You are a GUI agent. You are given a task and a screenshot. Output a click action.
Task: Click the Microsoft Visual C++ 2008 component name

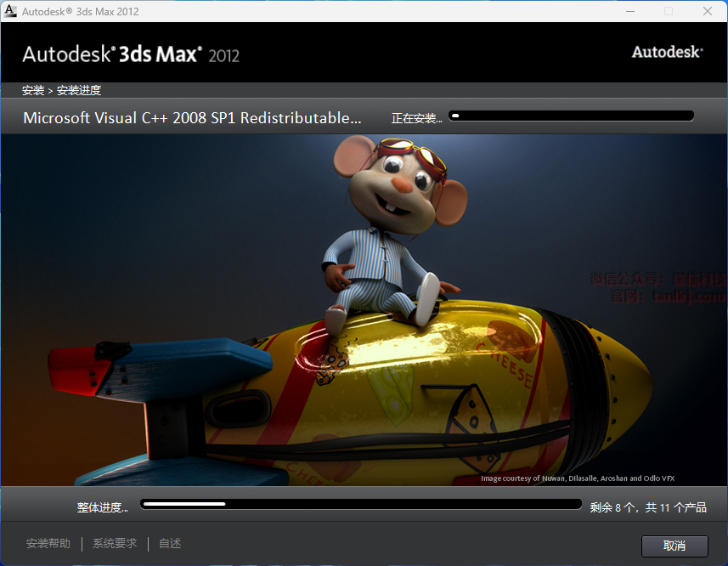pyautogui.click(x=192, y=118)
